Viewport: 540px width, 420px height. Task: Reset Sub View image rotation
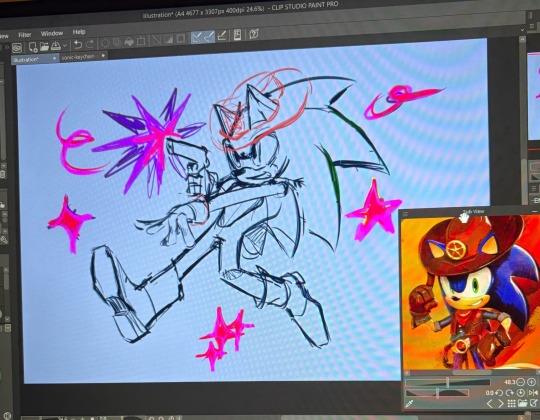coord(521,393)
